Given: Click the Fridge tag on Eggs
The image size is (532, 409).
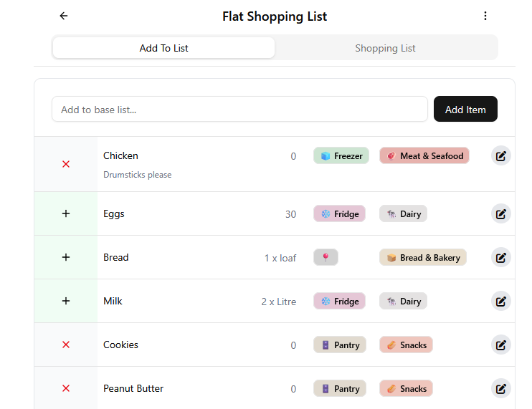Looking at the screenshot, I should [x=339, y=214].
